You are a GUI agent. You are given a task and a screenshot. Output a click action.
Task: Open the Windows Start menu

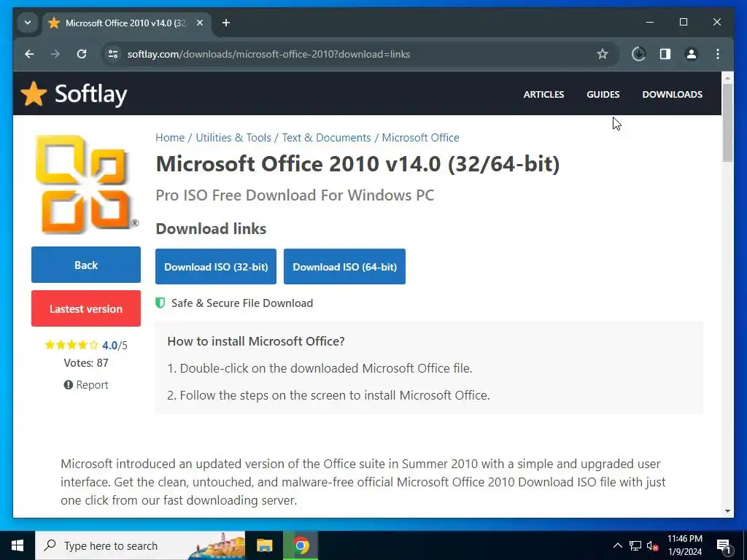coord(18,545)
